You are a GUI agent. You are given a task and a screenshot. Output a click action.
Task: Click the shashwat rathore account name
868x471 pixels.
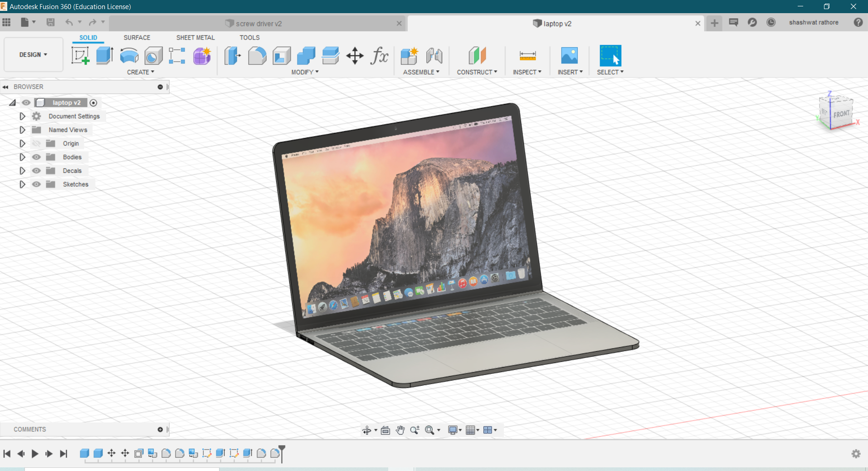pos(814,22)
